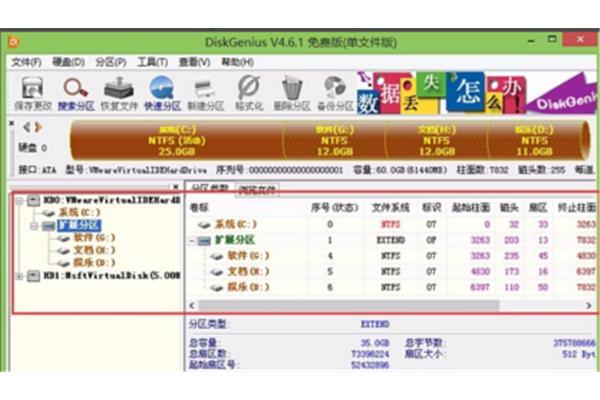600x400 pixels.
Task: Click the DiskGenius app icon in title bar
Action: point(14,42)
